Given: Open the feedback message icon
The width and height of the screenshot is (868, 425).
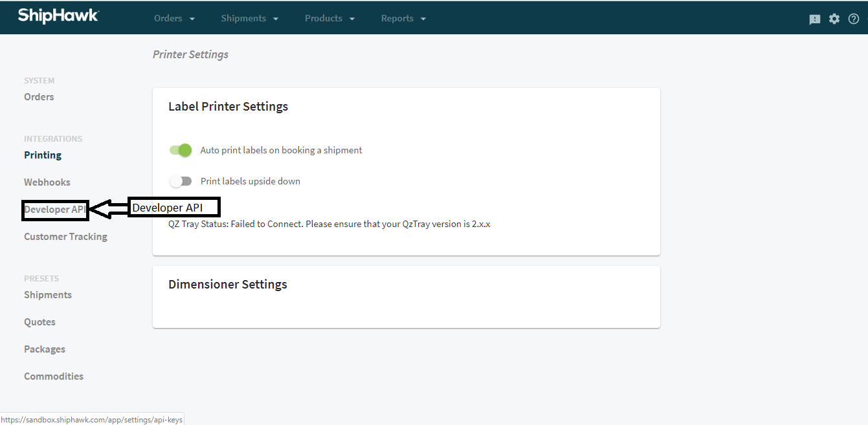Looking at the screenshot, I should (814, 18).
